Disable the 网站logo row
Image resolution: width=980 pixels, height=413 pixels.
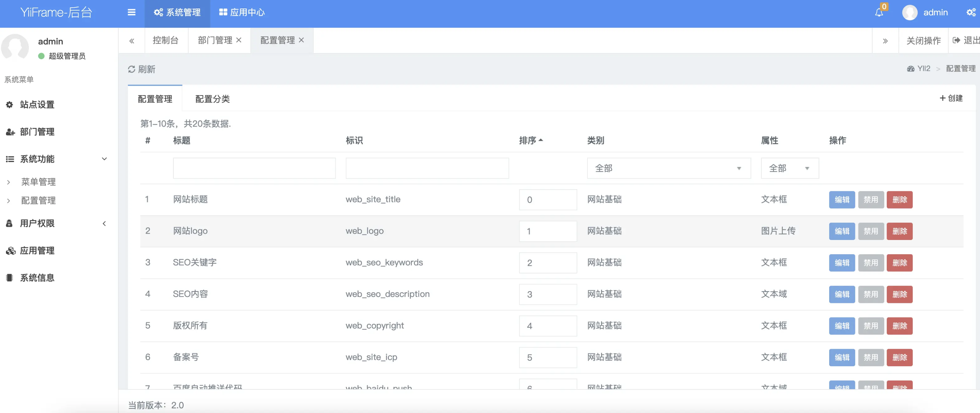tap(871, 231)
